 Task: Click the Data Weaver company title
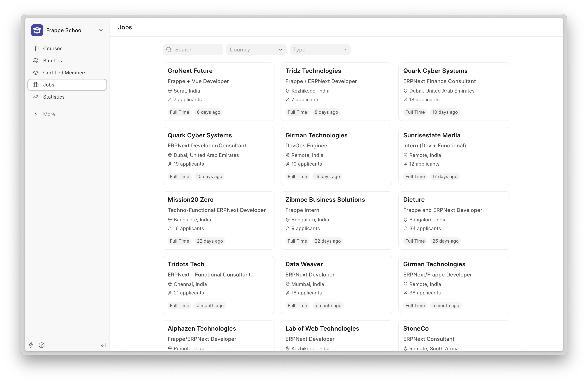[304, 264]
